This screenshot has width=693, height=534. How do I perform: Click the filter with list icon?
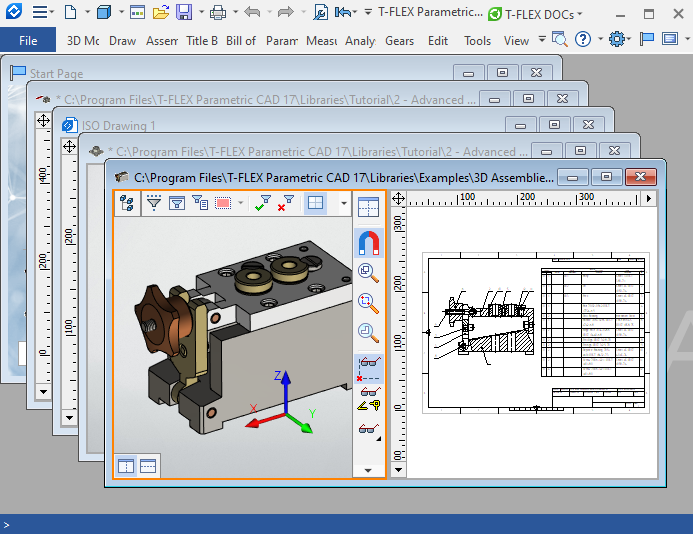200,203
